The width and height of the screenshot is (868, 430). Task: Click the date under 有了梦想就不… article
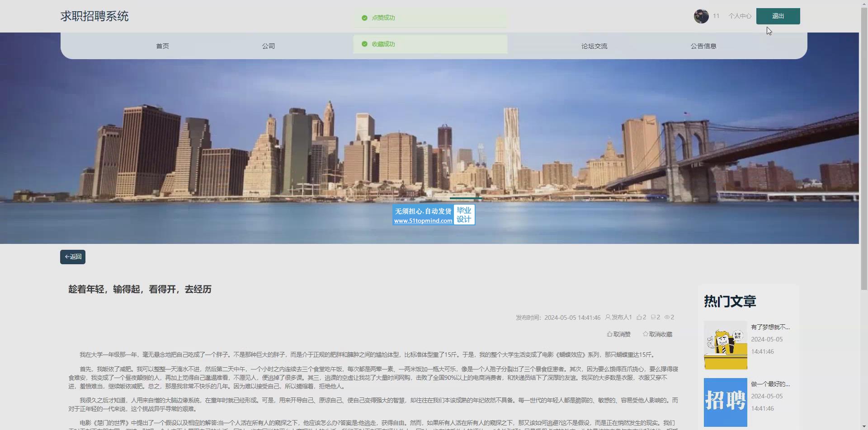tap(767, 346)
